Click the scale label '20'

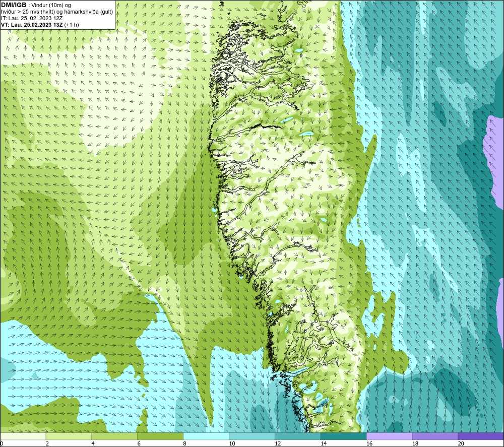coord(461,443)
